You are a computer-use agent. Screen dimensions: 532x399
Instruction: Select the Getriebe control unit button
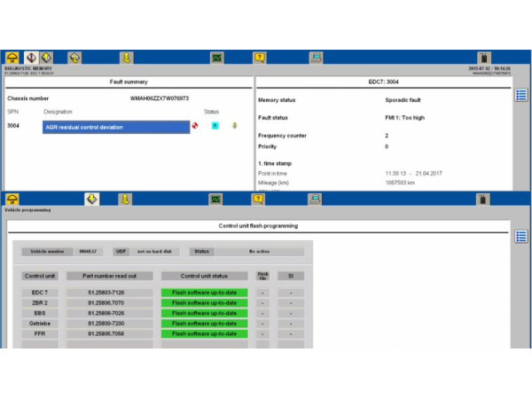(40, 324)
